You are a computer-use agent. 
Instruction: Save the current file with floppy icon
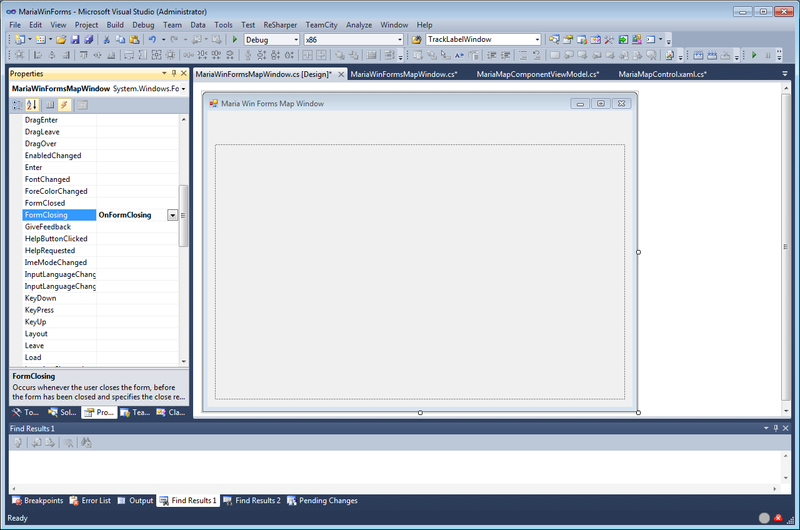coord(75,39)
